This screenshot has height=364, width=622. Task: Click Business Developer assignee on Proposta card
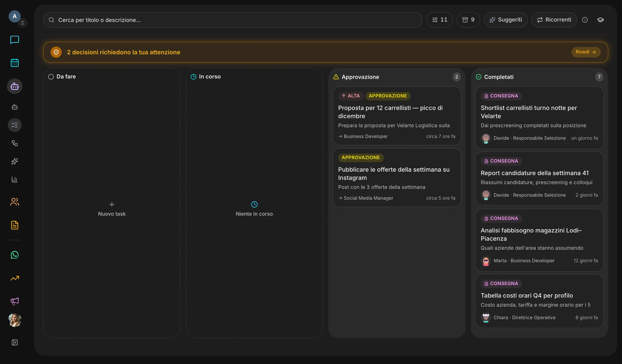pos(363,136)
